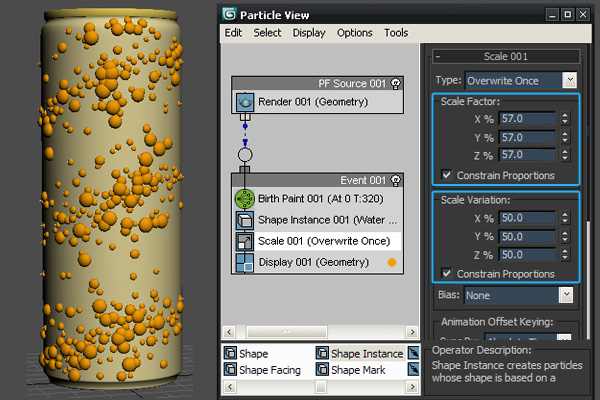
Task: Select the Birth Paint 001 operator icon
Action: [244, 199]
